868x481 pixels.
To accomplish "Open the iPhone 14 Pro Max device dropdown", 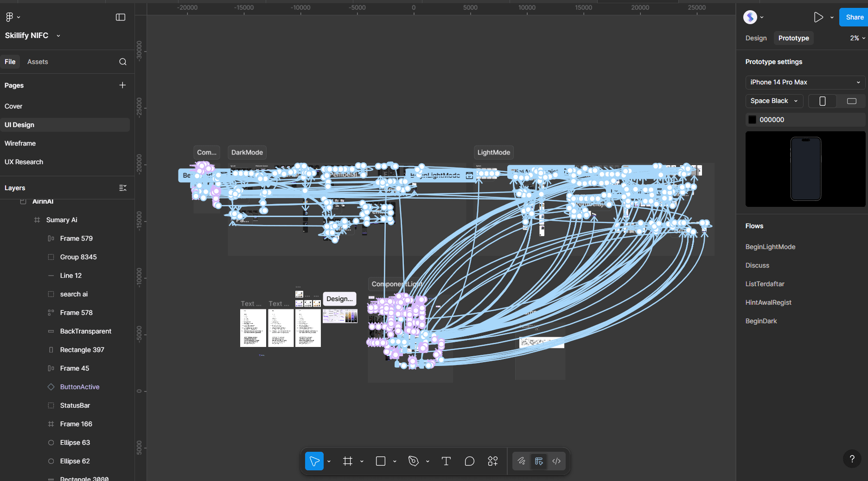I will [x=805, y=82].
